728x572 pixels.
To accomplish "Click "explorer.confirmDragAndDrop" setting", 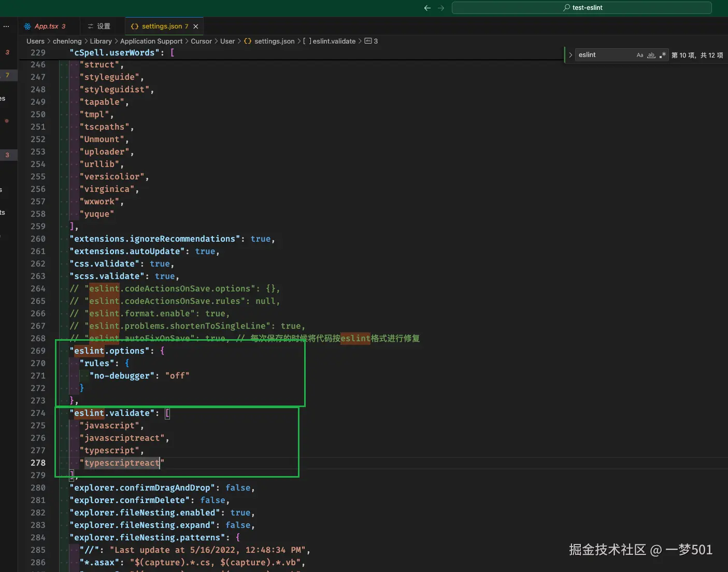I will [142, 488].
